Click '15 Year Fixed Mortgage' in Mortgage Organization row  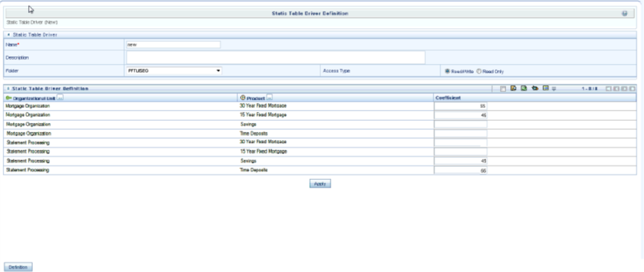tap(263, 115)
